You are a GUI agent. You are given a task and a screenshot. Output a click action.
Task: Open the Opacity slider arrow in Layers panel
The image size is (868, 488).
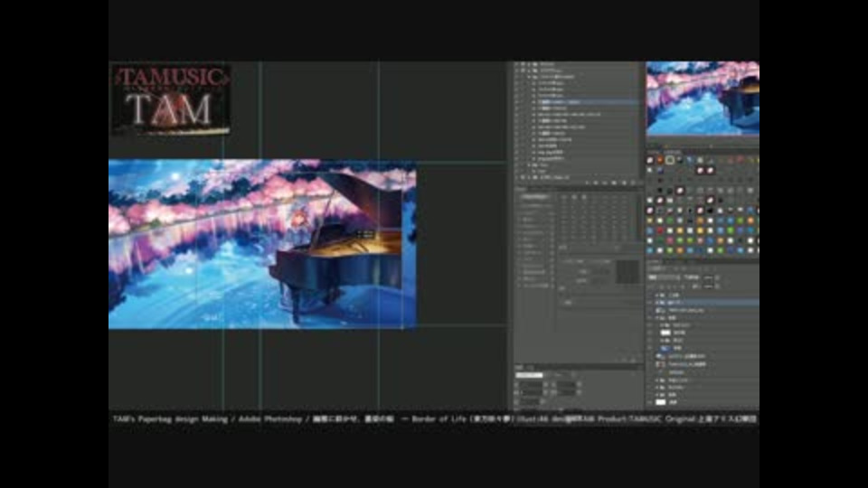tap(717, 277)
